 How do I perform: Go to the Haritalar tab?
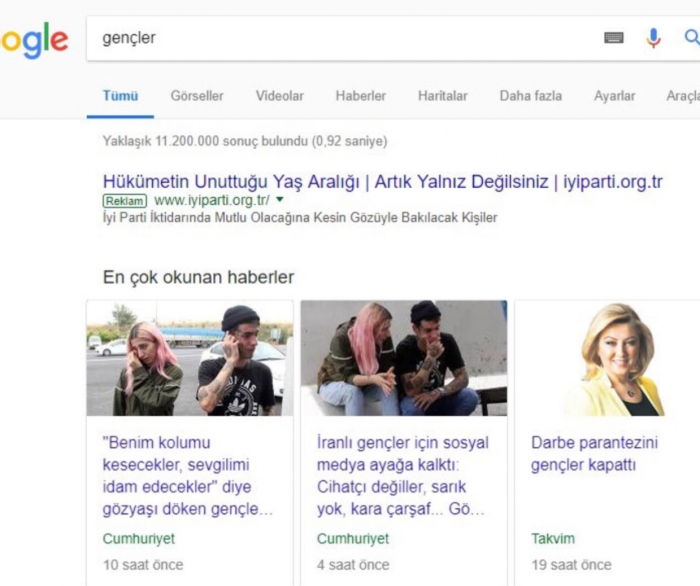(x=442, y=96)
